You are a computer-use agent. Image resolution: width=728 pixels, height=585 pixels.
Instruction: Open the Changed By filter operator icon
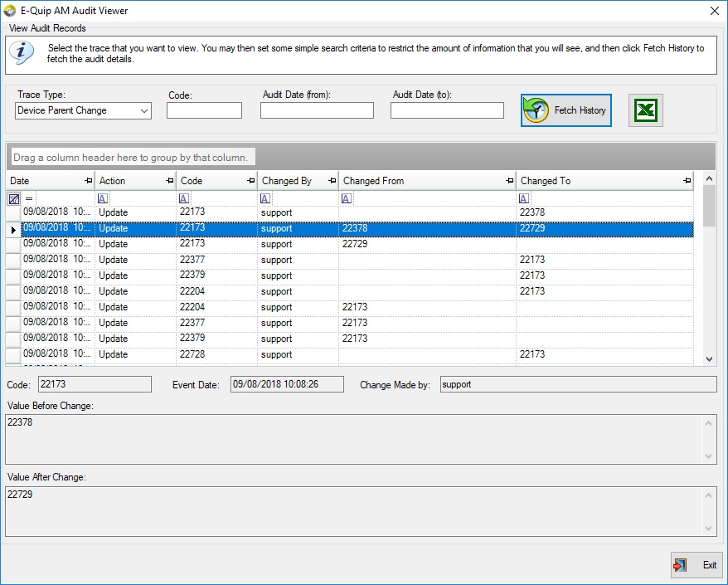[265, 199]
